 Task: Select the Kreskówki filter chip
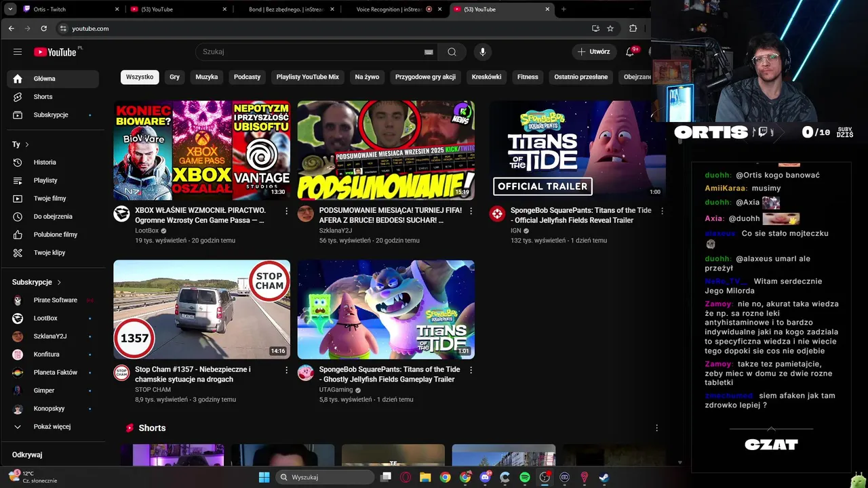click(486, 77)
